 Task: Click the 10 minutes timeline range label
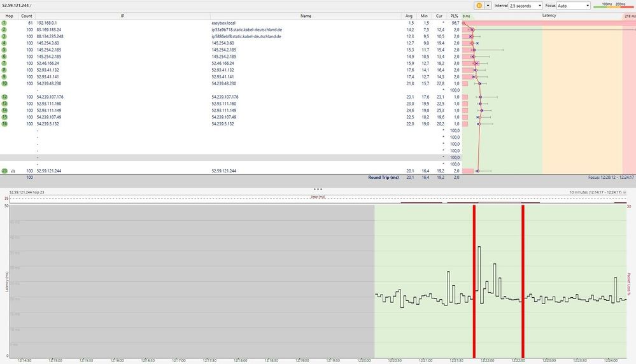click(595, 193)
